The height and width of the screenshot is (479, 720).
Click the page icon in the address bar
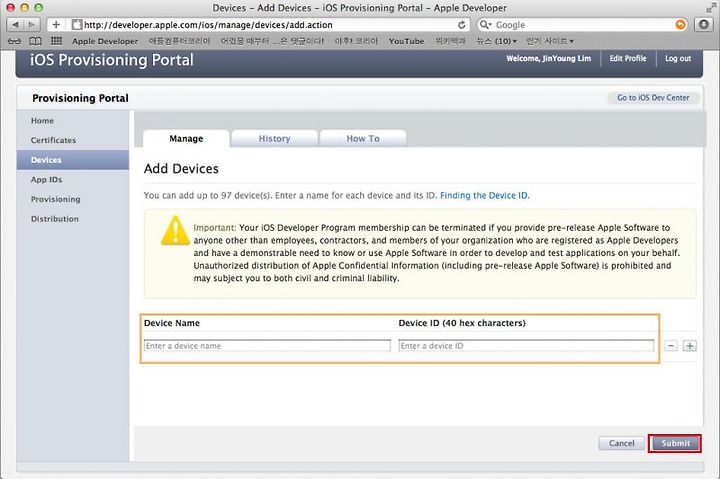(77, 25)
